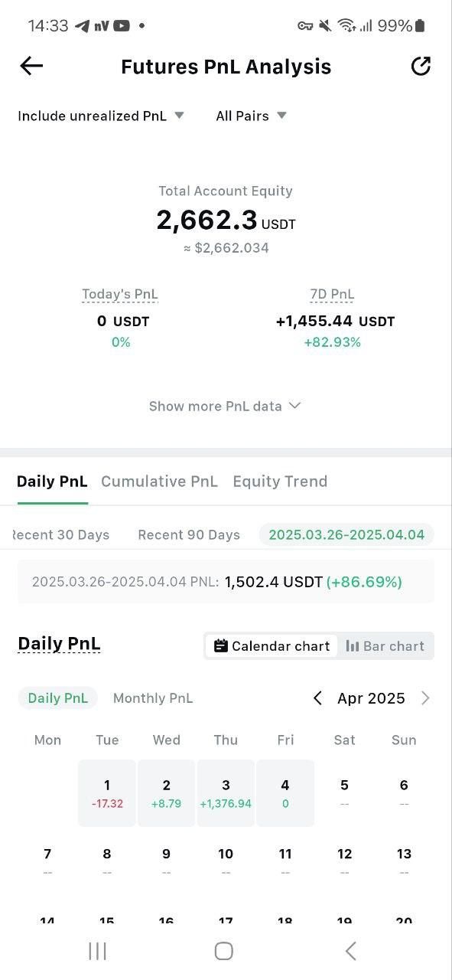
Task: Open the Cumulative PnL tab
Action: point(159,482)
